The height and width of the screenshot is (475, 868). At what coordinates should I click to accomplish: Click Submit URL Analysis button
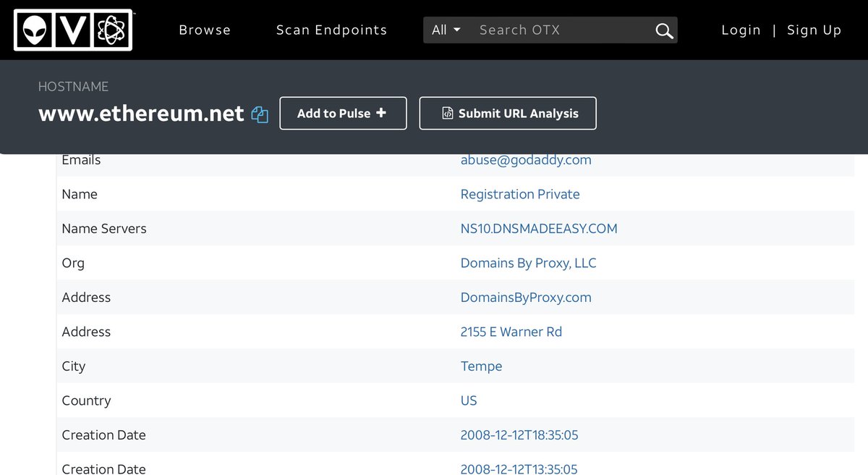pyautogui.click(x=508, y=114)
